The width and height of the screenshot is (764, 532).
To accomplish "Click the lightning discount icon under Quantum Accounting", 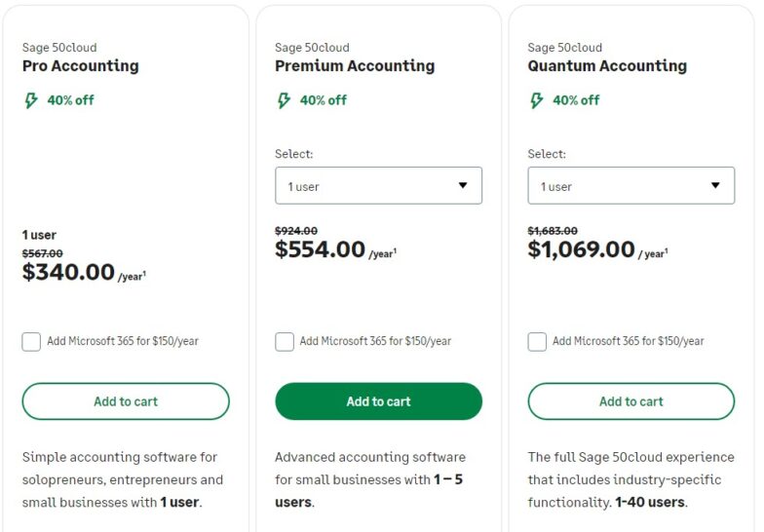I will pyautogui.click(x=537, y=100).
